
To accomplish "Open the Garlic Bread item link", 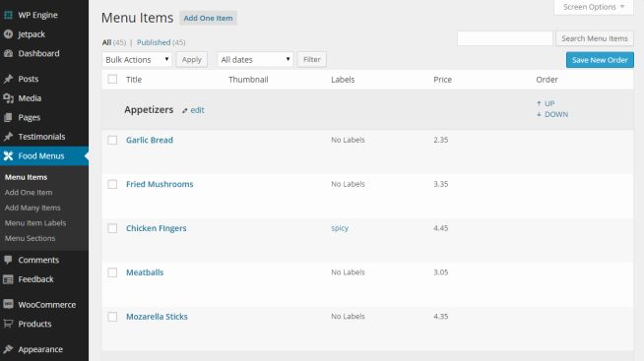I will click(x=150, y=140).
